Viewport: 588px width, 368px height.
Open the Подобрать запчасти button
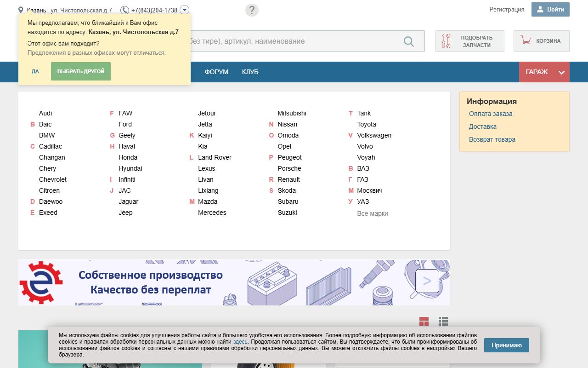469,41
